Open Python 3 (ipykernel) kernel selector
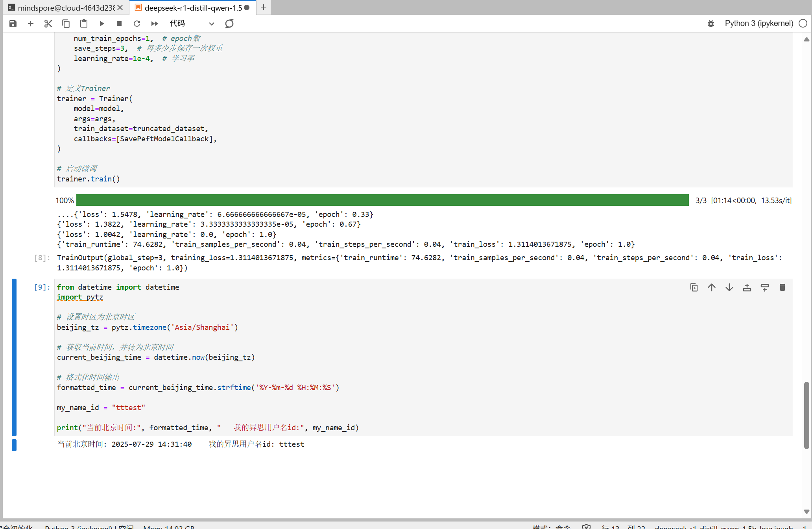The image size is (812, 529). [759, 24]
